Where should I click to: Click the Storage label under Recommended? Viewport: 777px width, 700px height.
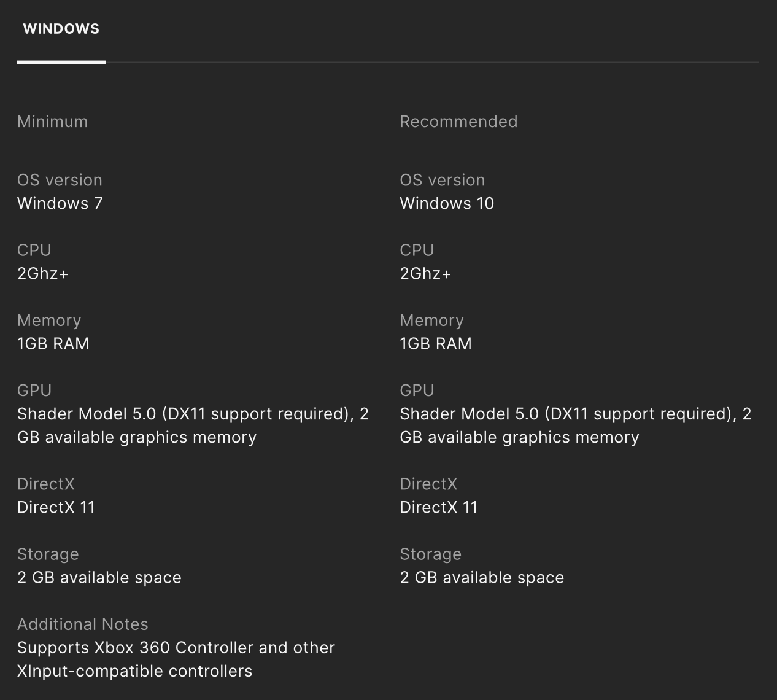(430, 554)
